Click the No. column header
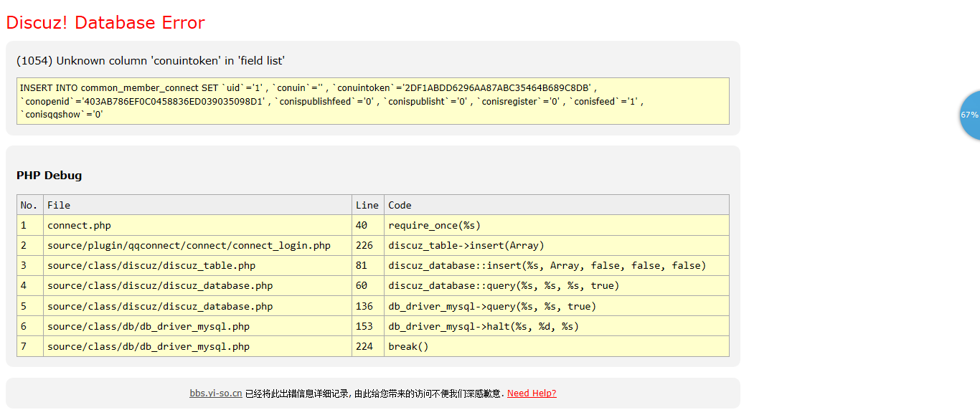980x420 pixels. [29, 205]
